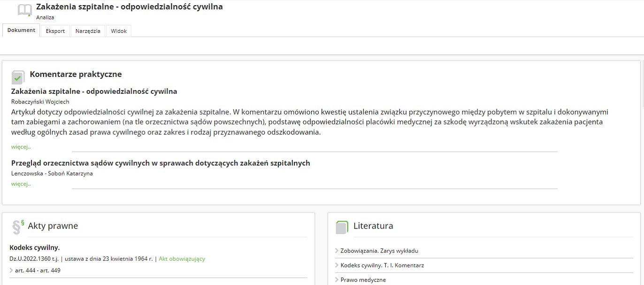The width and height of the screenshot is (644, 285).
Task: Open the Eksport tab
Action: (55, 31)
